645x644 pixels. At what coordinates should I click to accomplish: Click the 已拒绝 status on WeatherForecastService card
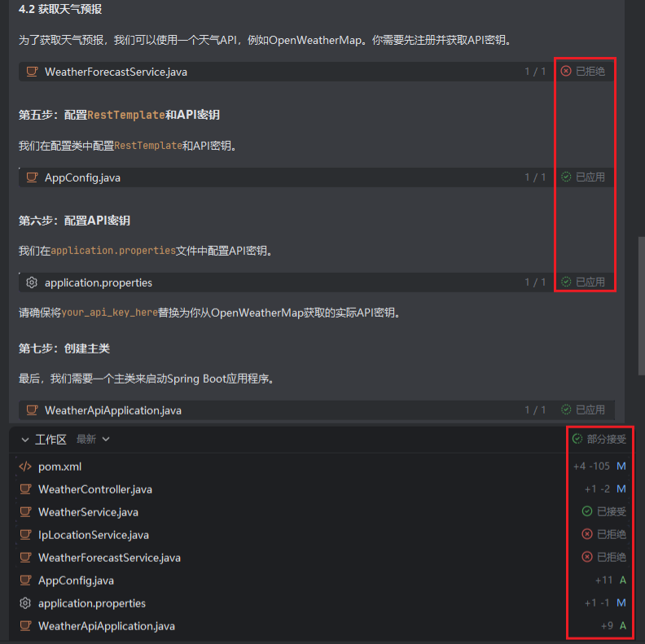point(590,71)
